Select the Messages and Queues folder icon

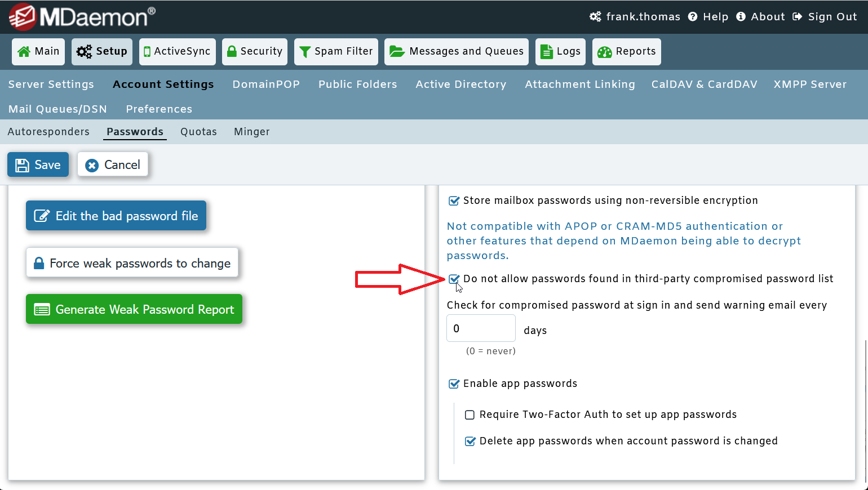397,51
